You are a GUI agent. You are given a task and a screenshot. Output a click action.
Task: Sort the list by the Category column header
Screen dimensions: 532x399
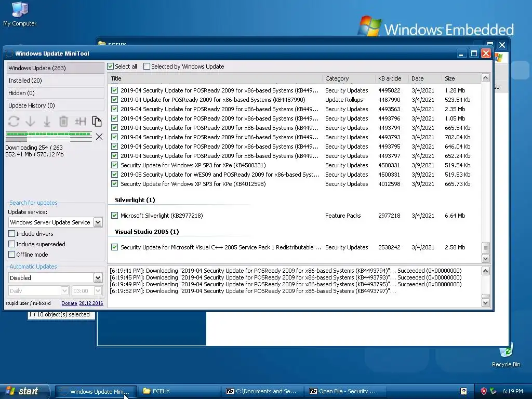point(349,78)
